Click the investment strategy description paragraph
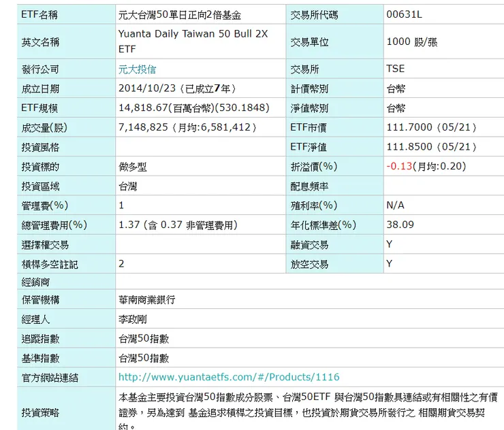 coord(308,412)
